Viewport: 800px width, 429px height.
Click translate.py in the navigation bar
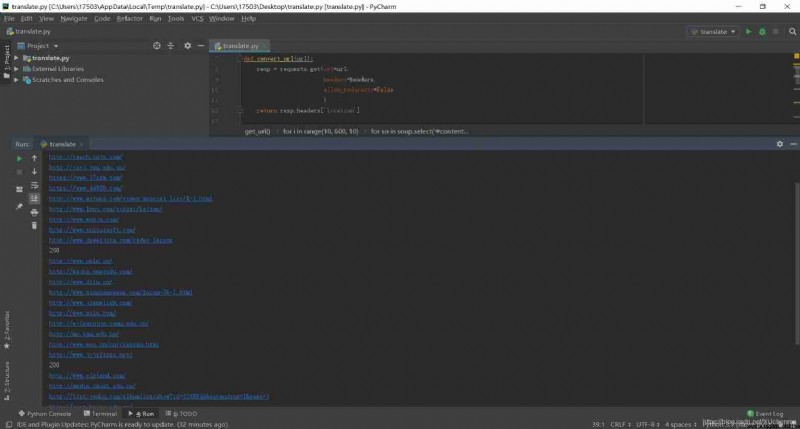tap(29, 32)
